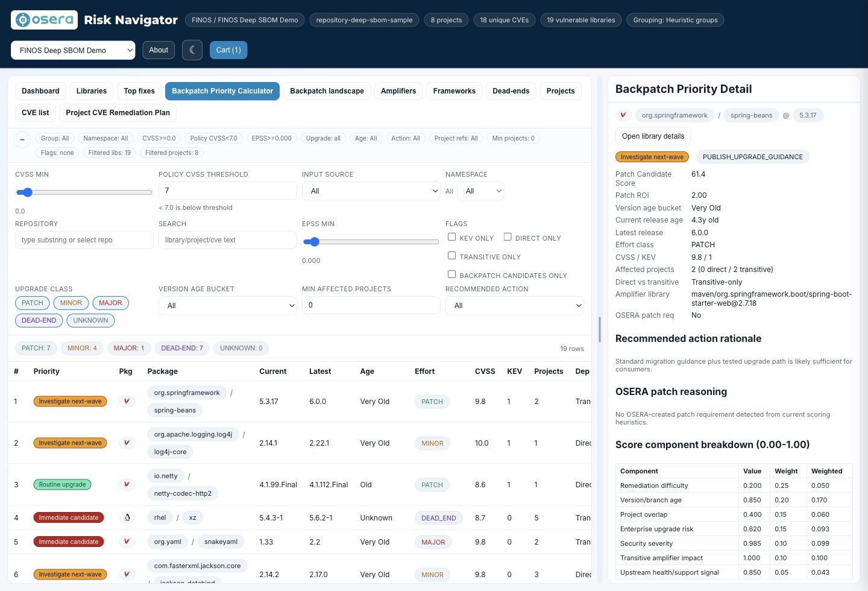Image resolution: width=868 pixels, height=591 pixels.
Task: Toggle MINOR upgrade class chip
Action: coord(71,303)
